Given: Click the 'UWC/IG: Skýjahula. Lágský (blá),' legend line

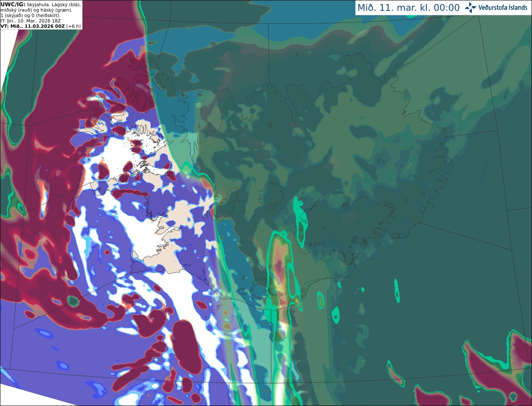Looking at the screenshot, I should [x=41, y=4].
